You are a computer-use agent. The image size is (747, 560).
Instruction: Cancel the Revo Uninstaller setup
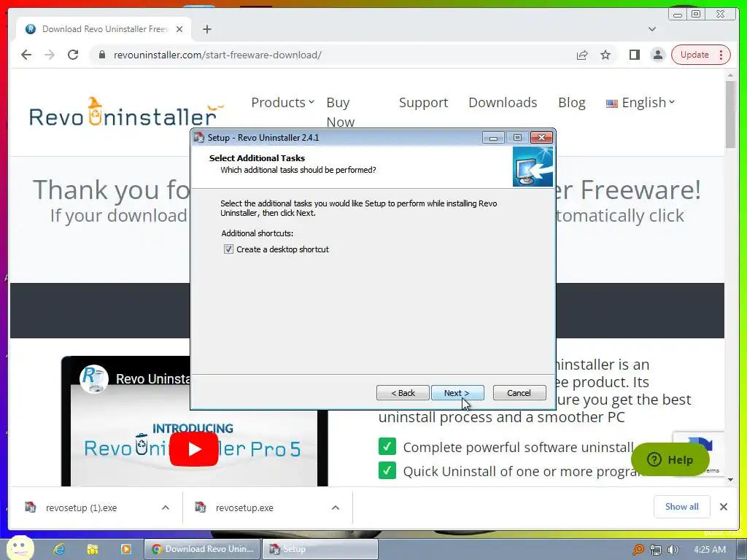point(519,393)
